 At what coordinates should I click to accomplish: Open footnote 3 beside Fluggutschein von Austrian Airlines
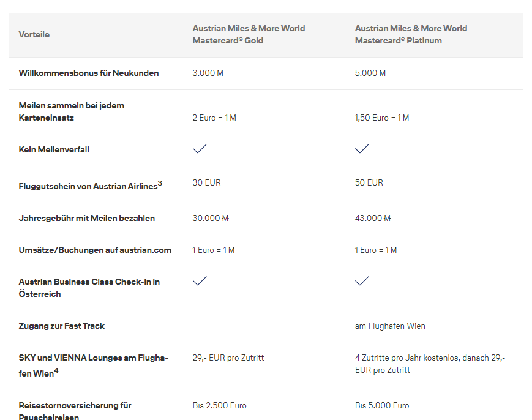click(160, 183)
